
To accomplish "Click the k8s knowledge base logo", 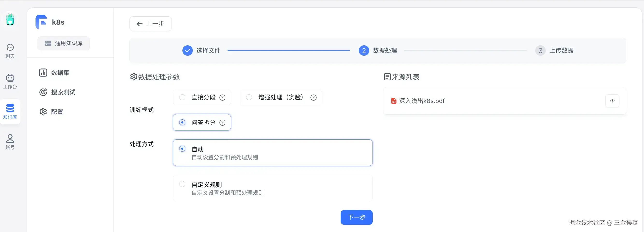I will [41, 22].
